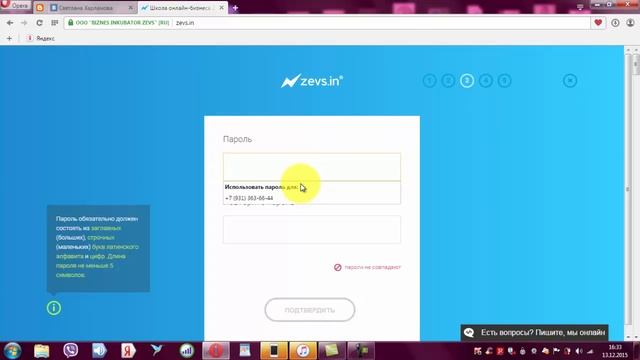The width and height of the screenshot is (640, 360).
Task: Click the Пароль password input field
Action: tap(312, 167)
